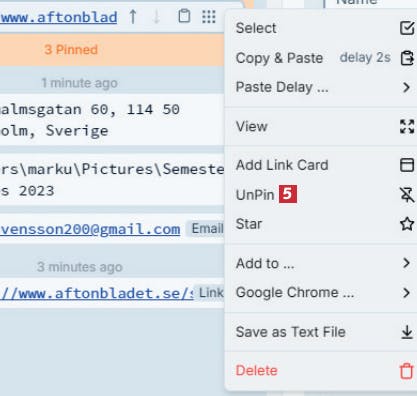Expand the Paste Delay submenu

(321, 87)
